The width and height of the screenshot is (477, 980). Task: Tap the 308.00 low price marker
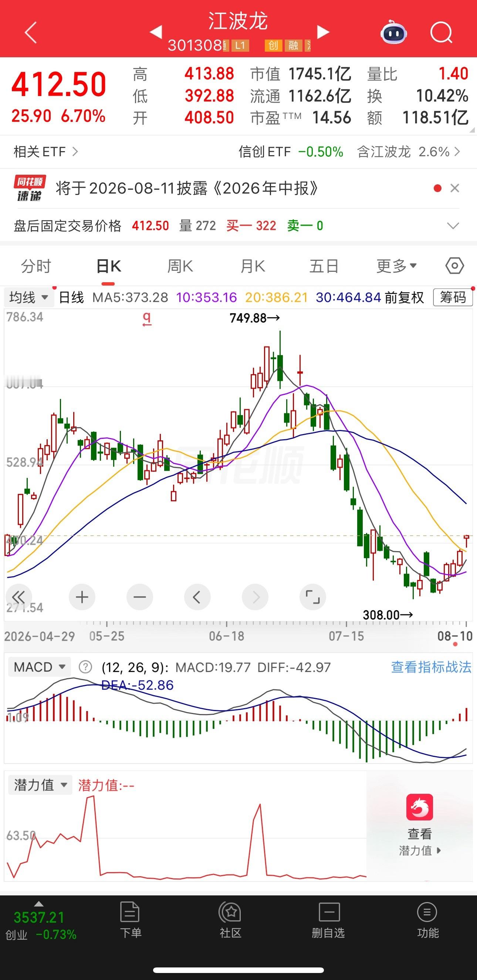[388, 615]
